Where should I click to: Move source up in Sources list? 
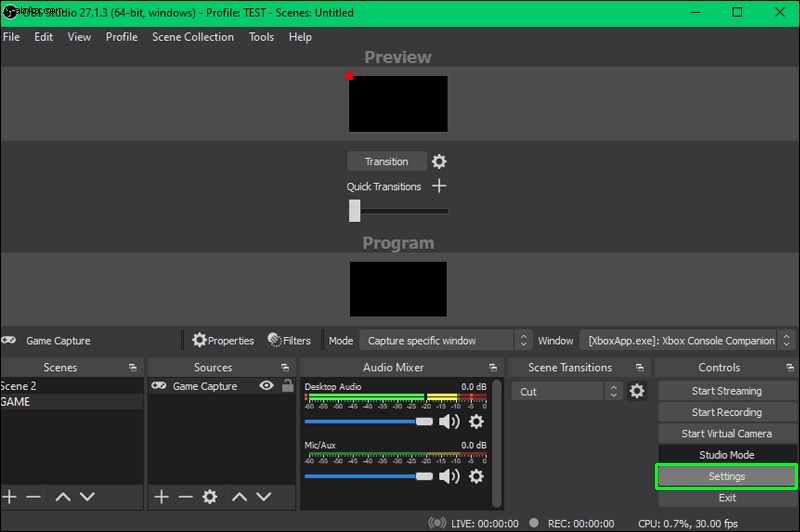coord(239,496)
